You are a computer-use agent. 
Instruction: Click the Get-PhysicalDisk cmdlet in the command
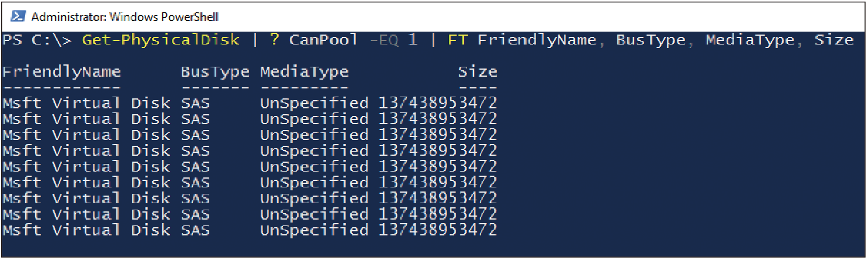[161, 40]
